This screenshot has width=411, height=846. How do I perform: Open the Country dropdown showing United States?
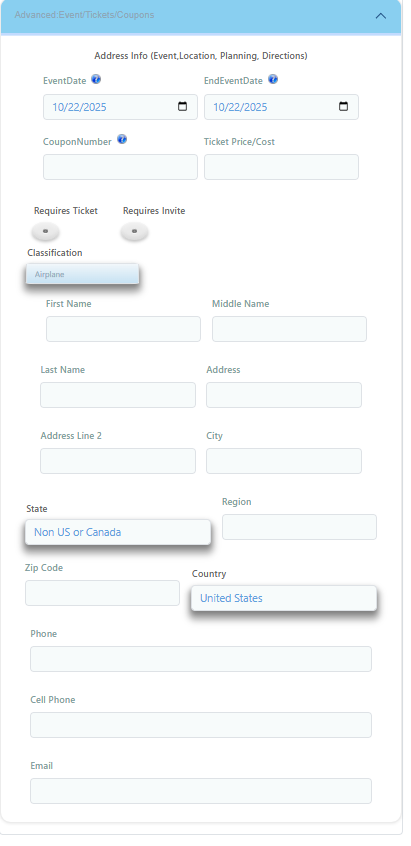pyautogui.click(x=284, y=598)
